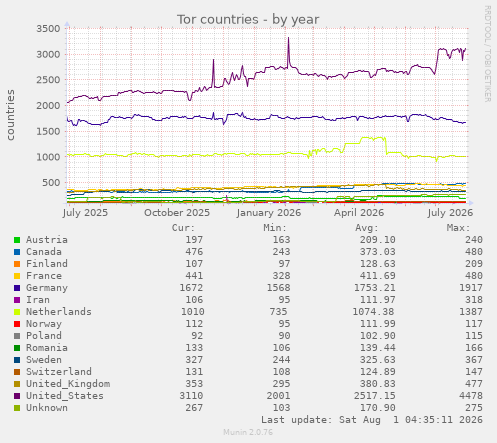The height and width of the screenshot is (443, 497).
Task: Click the France yellow legend swatch
Action: (x=17, y=276)
